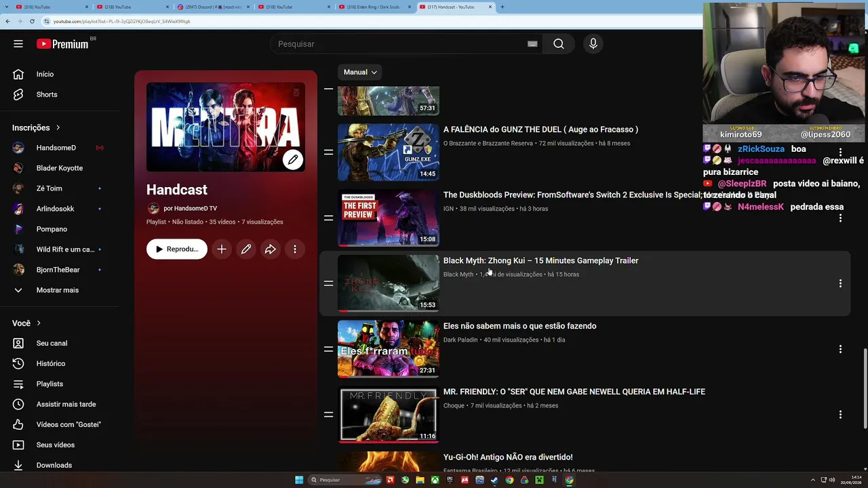The height and width of the screenshot is (488, 868).
Task: Open options menu for Dark Paladin video
Action: tap(840, 349)
